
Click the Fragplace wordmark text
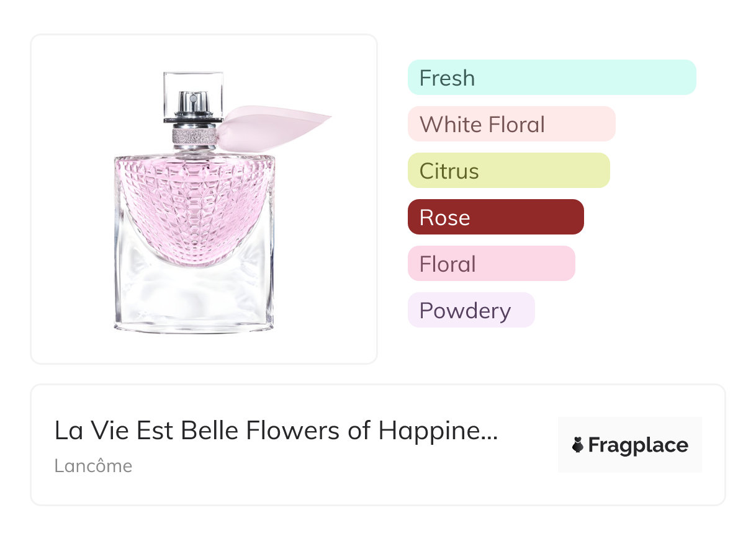[x=638, y=445]
